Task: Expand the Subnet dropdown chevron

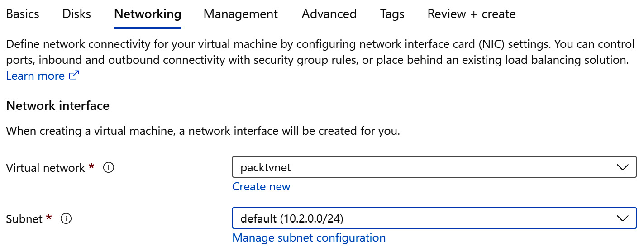Action: tap(623, 218)
